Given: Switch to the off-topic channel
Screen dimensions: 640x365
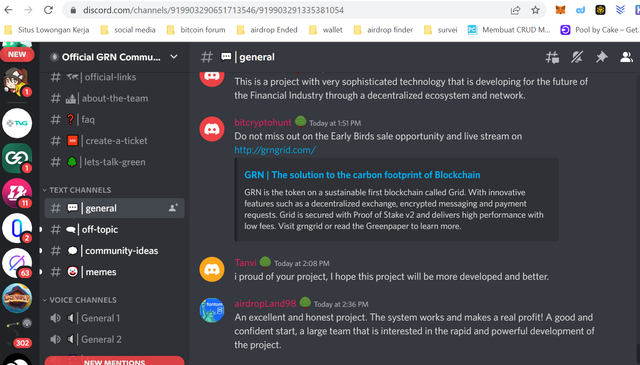Looking at the screenshot, I should click(114, 229).
